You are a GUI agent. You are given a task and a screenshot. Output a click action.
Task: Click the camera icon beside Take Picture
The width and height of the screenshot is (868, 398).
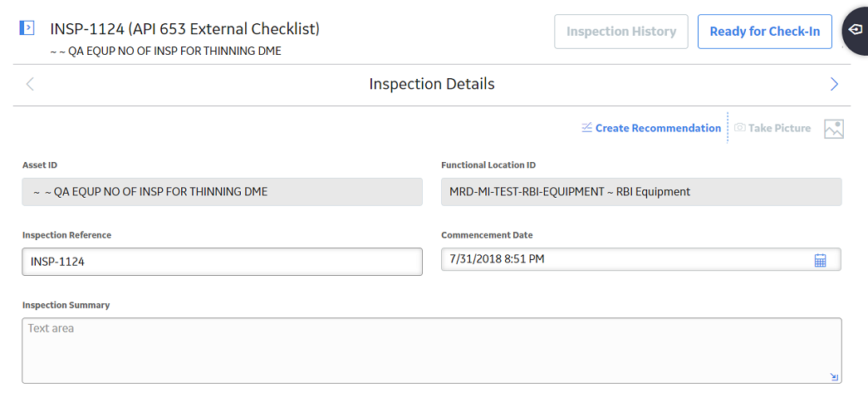click(x=739, y=128)
